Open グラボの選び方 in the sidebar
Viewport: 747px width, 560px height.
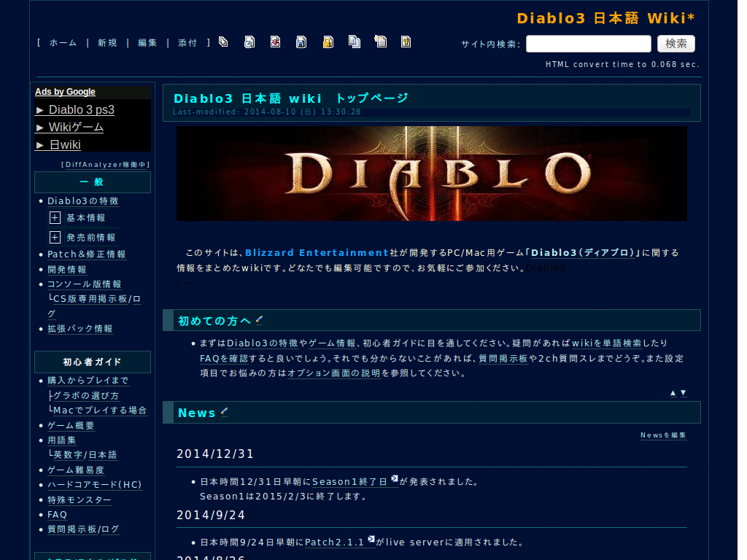(86, 396)
